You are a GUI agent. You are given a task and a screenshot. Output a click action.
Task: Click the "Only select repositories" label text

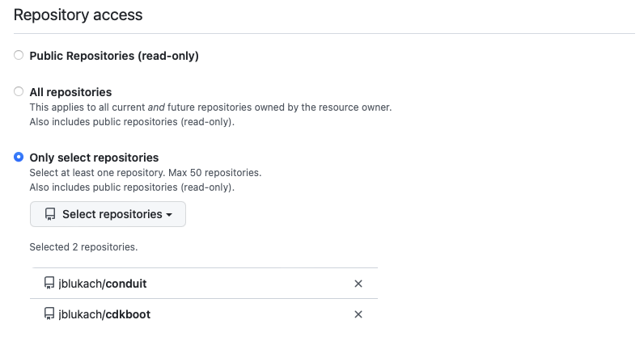[x=94, y=158]
